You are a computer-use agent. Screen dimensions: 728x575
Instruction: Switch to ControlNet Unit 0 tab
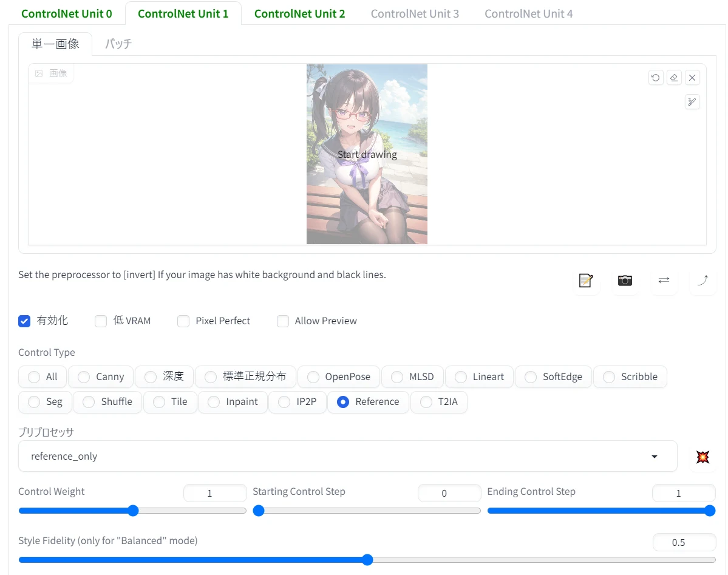[x=67, y=13]
